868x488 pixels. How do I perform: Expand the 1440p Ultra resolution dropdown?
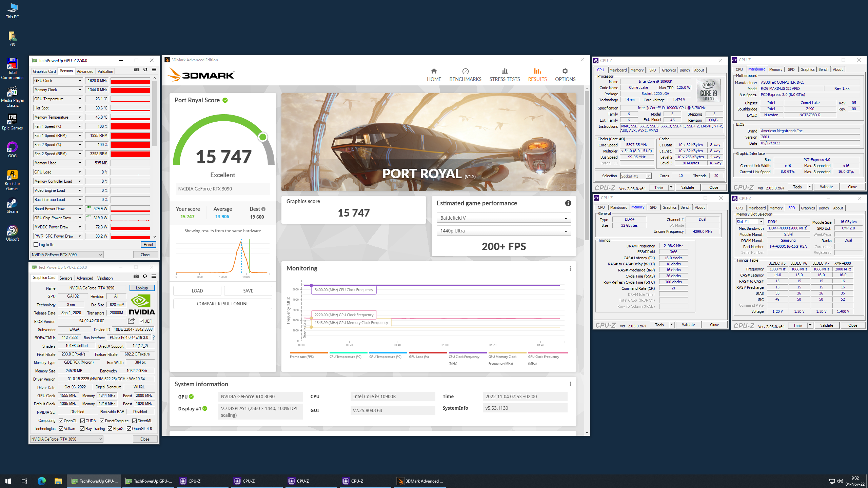pyautogui.click(x=504, y=231)
